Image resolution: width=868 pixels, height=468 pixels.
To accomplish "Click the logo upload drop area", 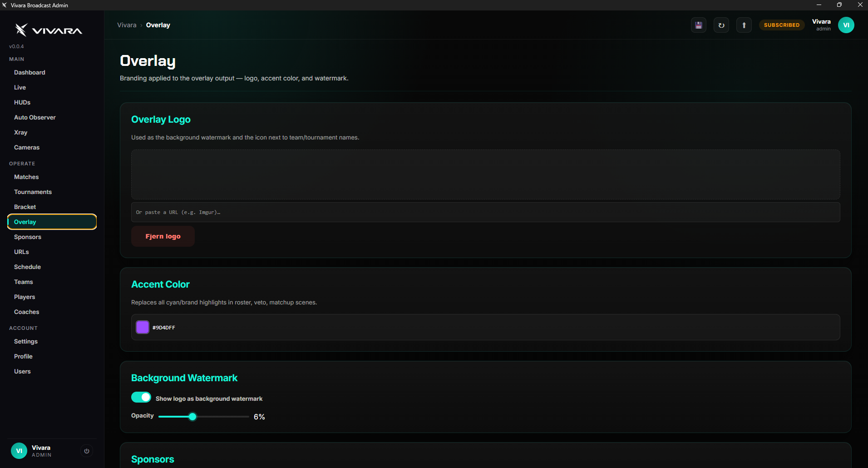I will pyautogui.click(x=486, y=174).
